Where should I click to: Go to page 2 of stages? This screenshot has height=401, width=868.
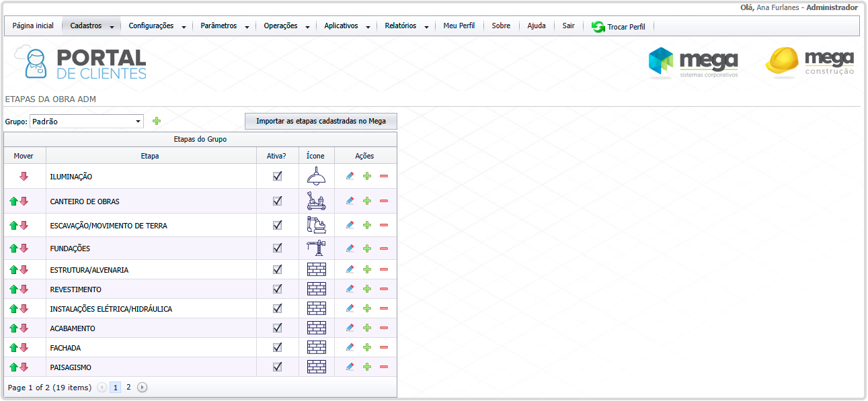coord(128,388)
